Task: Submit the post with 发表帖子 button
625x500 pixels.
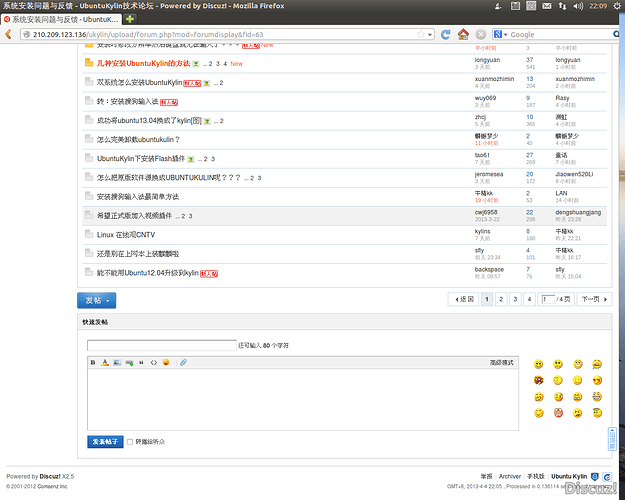Action: 105,442
